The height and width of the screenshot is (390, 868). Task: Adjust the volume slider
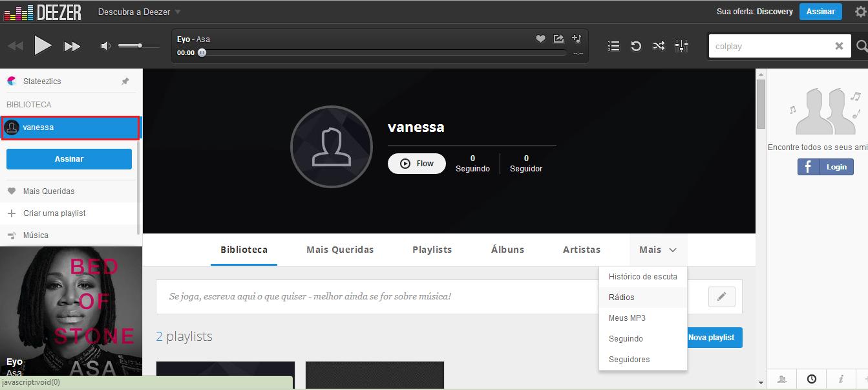tap(139, 46)
